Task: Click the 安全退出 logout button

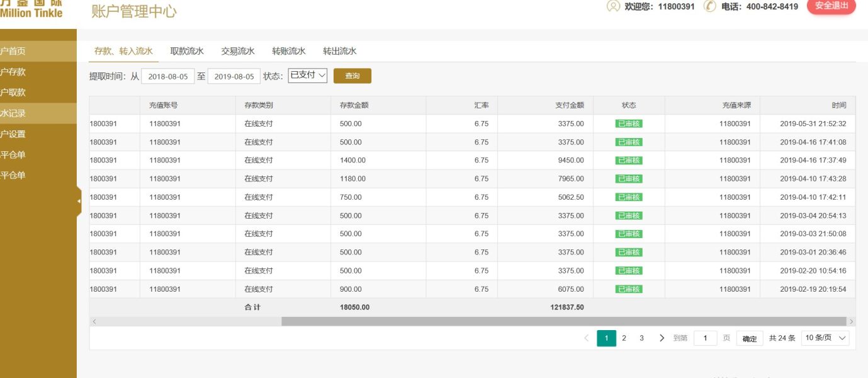Action: [x=831, y=6]
